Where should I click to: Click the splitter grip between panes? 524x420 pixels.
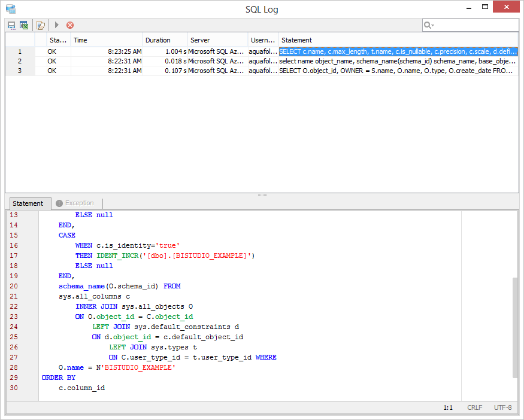point(262,195)
